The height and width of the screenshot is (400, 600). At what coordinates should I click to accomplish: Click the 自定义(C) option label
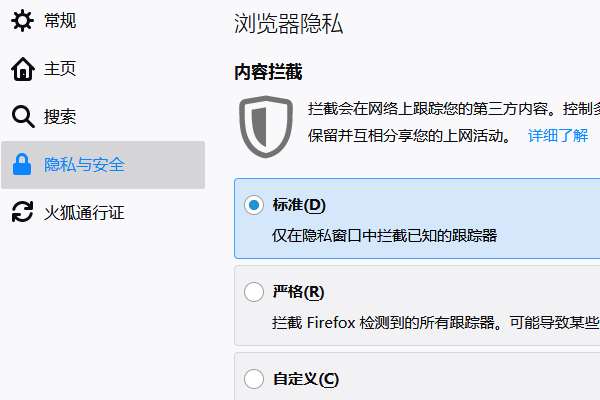[x=306, y=379]
